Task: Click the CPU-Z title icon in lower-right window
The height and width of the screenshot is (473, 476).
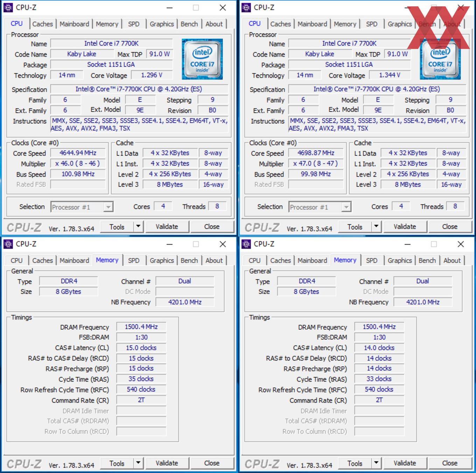Action: coord(246,244)
